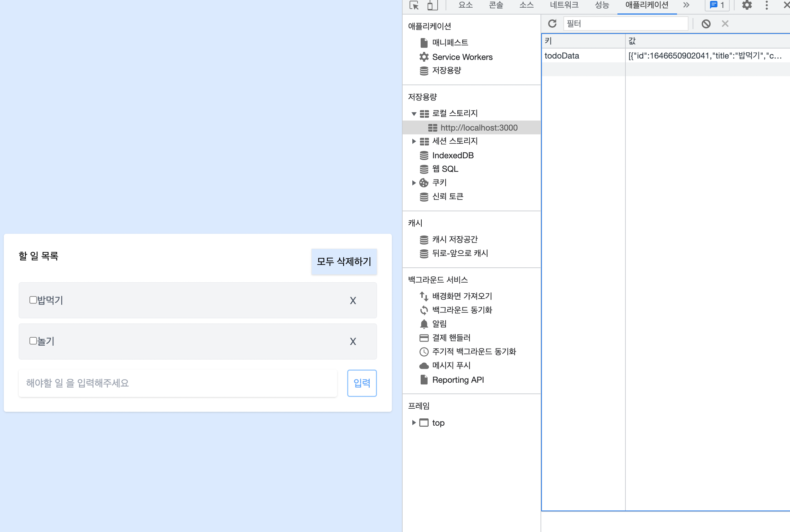Click the console messages badge icon

click(x=717, y=5)
